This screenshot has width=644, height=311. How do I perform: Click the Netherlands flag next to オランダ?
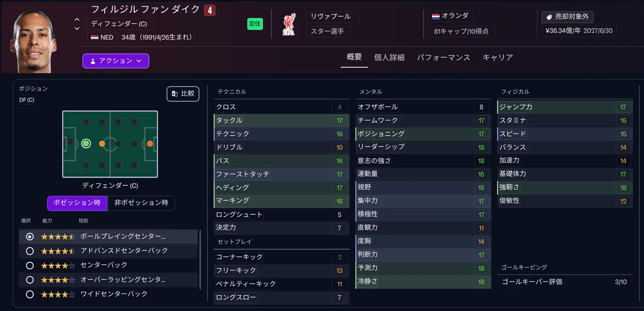(435, 17)
